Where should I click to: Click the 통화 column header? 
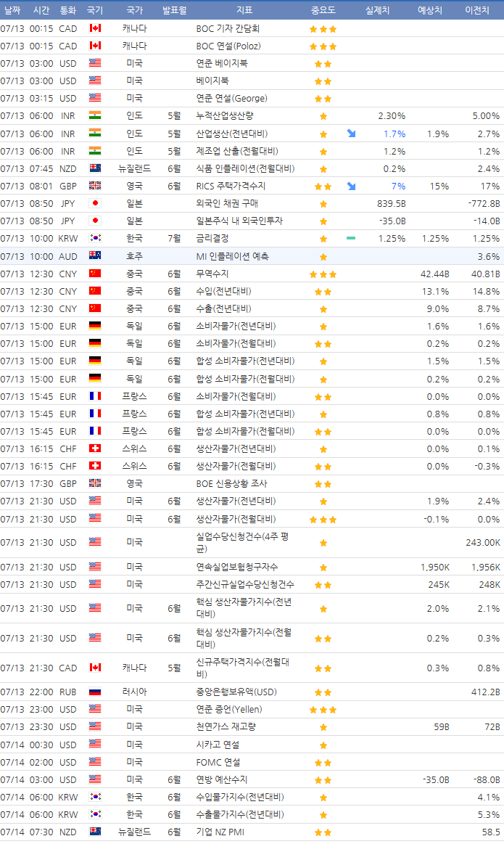68,10
